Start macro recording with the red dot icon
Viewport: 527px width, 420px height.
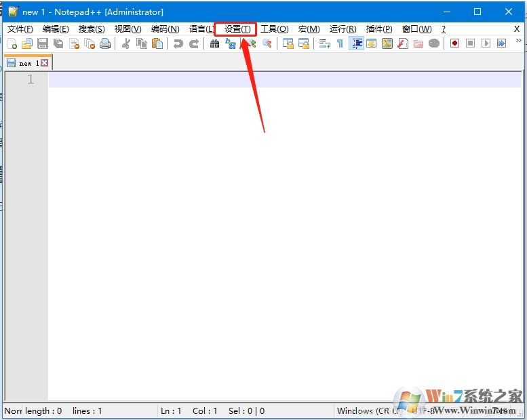click(454, 43)
